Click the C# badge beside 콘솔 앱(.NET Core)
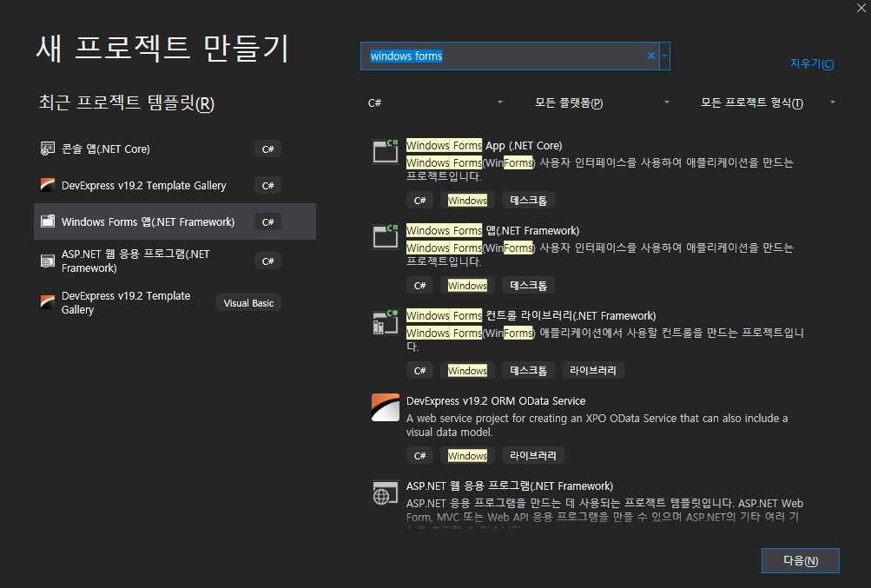The height and width of the screenshot is (588, 871). coord(267,149)
